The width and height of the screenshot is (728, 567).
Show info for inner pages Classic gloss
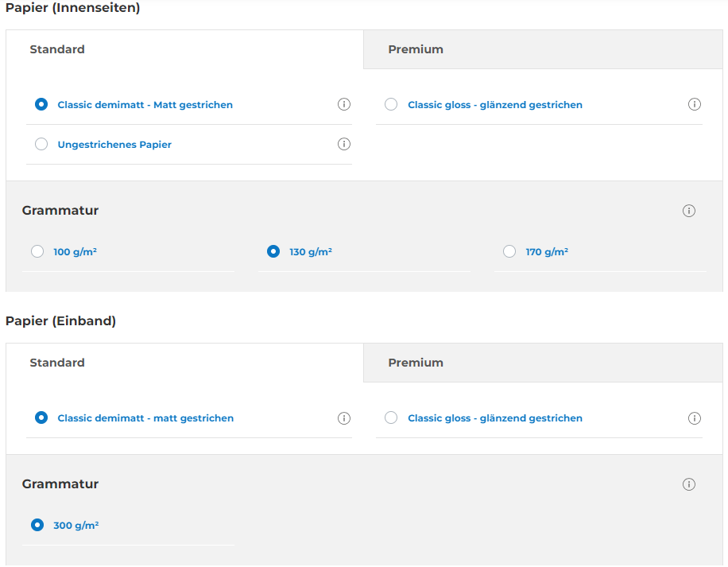pyautogui.click(x=695, y=104)
